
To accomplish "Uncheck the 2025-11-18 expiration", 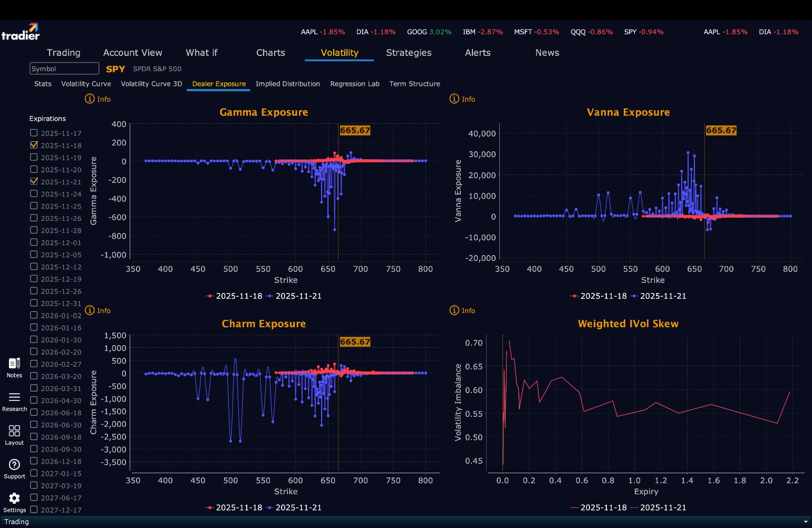I will 34,145.
